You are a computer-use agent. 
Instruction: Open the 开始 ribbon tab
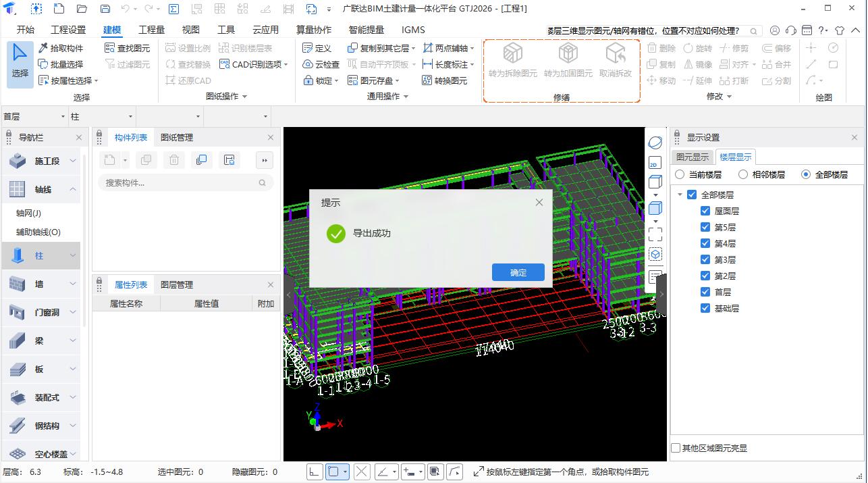[x=25, y=30]
